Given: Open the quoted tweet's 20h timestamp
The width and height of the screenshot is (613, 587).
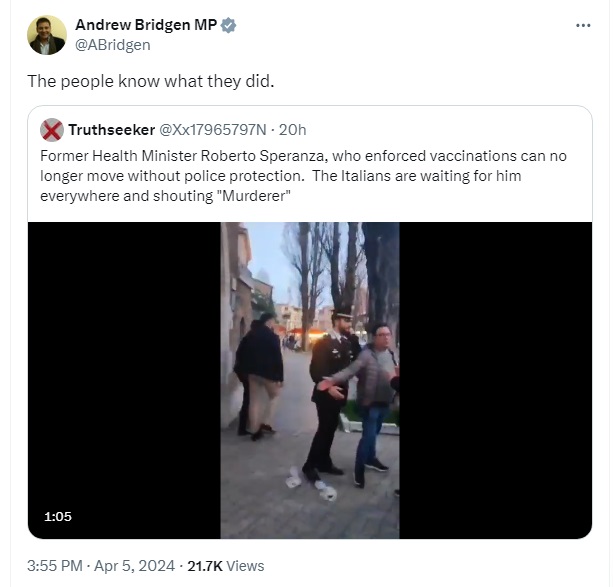Looking at the screenshot, I should point(292,130).
